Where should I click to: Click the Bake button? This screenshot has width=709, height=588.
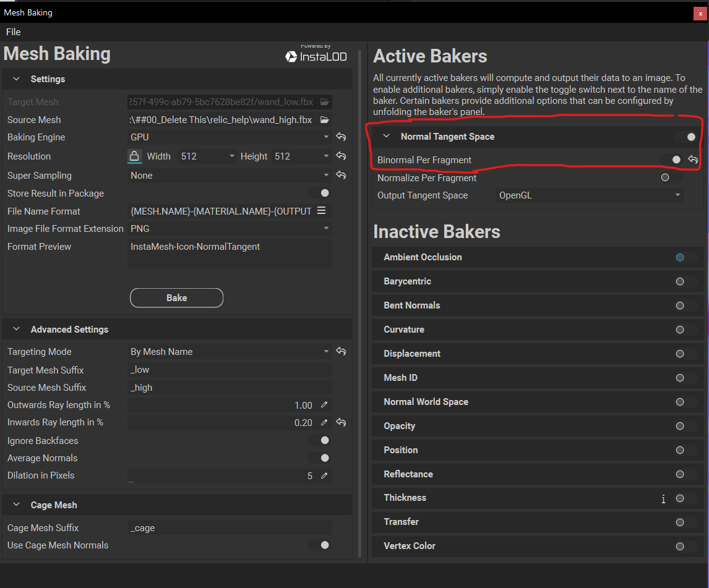tap(176, 298)
